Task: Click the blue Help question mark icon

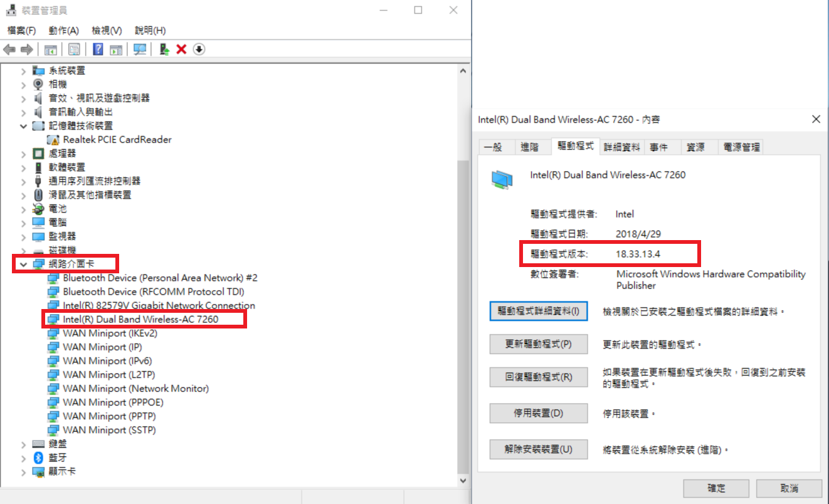Action: tap(98, 50)
